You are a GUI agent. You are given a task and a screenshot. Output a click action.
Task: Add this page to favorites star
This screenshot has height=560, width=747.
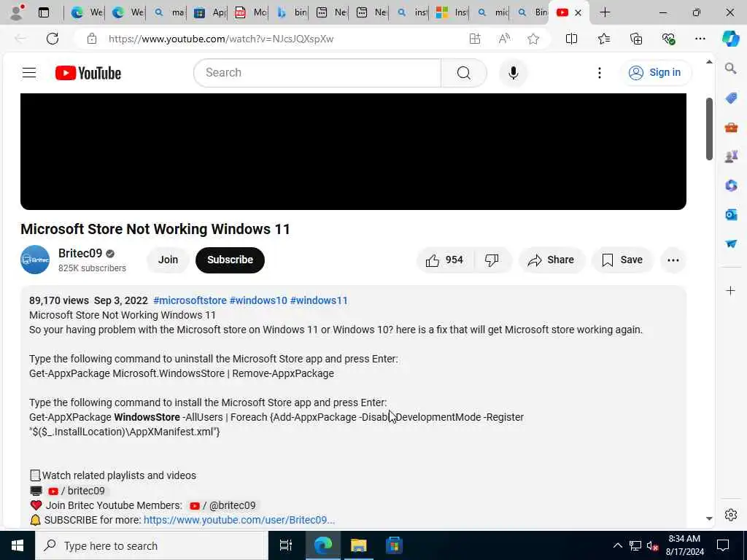[533, 39]
